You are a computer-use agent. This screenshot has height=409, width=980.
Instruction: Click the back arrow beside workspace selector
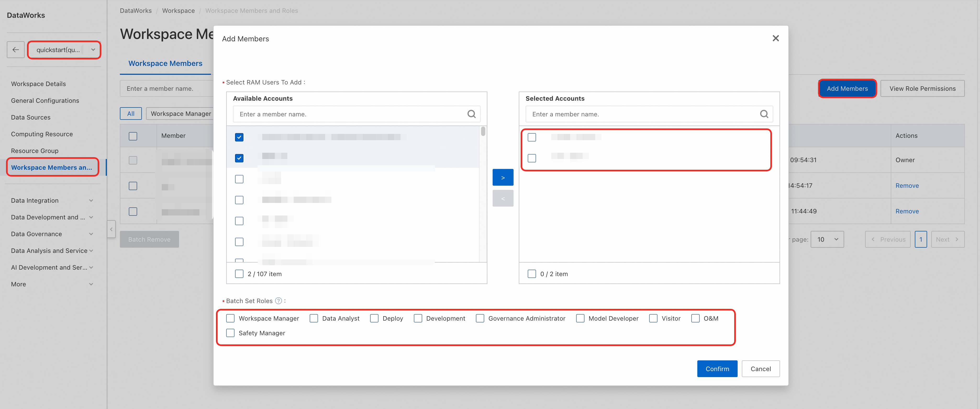click(x=16, y=50)
